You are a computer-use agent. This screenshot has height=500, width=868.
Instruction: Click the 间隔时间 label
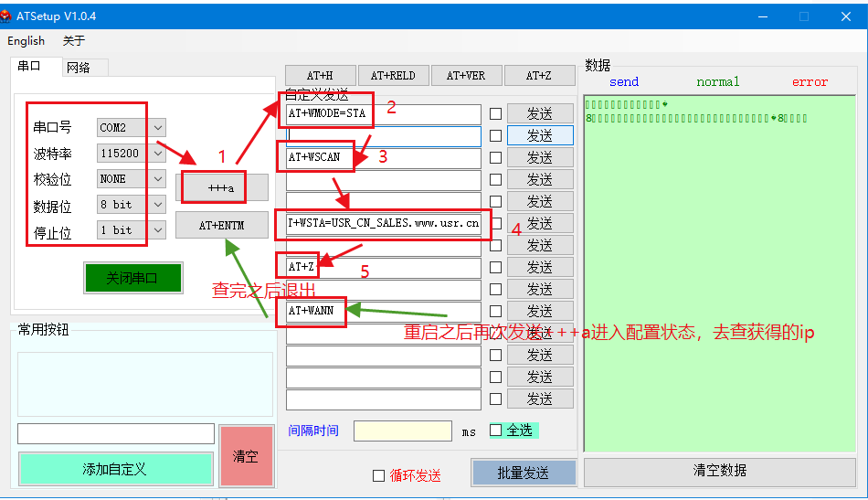click(x=313, y=431)
